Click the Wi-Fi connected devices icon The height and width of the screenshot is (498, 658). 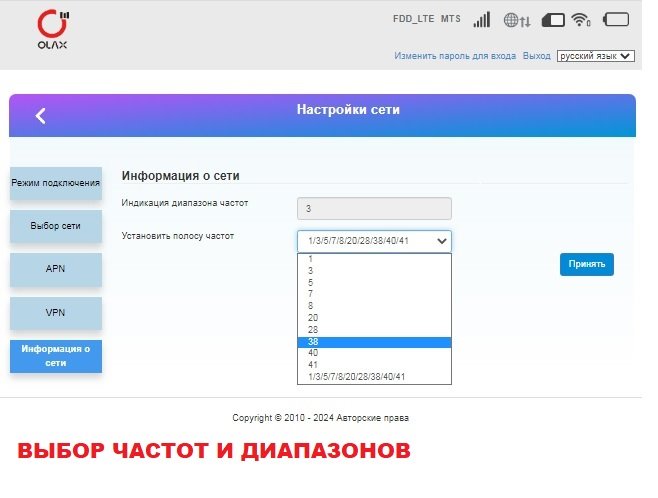point(581,20)
